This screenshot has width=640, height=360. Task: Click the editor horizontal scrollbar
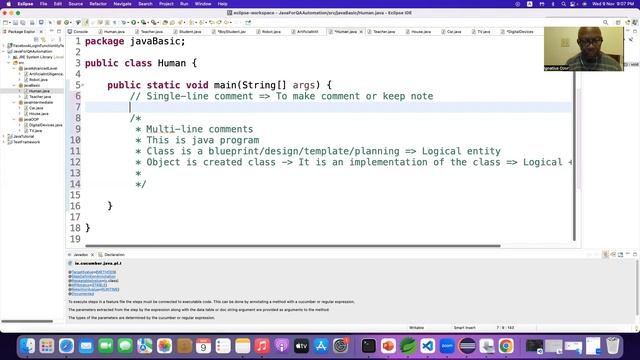click(293, 246)
